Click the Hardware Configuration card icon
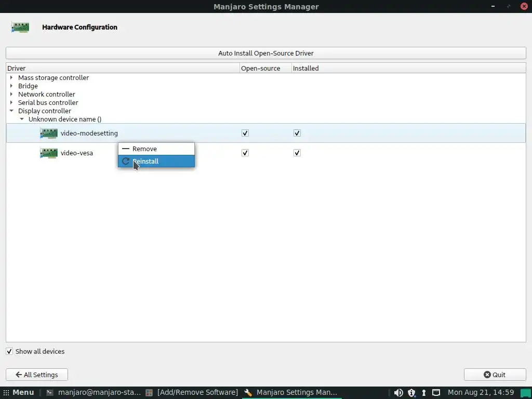532x399 pixels. coord(20,27)
